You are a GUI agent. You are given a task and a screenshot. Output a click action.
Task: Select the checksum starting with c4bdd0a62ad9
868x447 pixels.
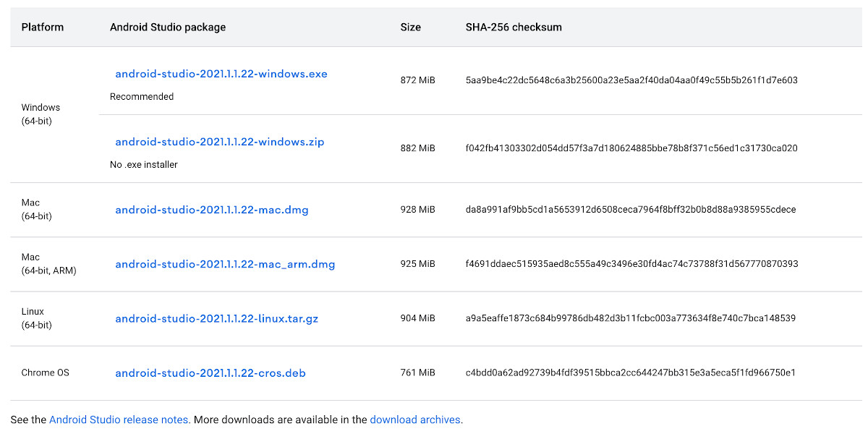click(631, 373)
